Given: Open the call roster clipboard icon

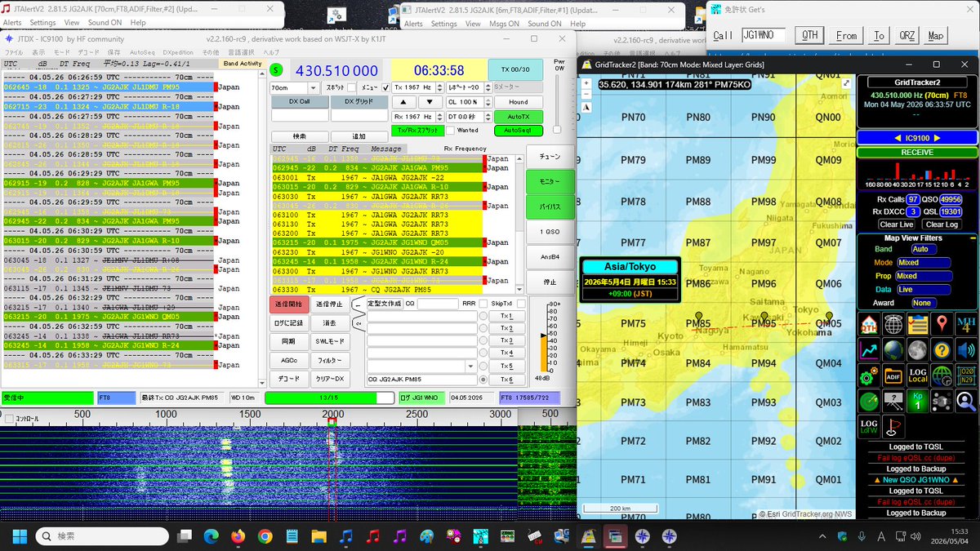Looking at the screenshot, I should (x=918, y=324).
